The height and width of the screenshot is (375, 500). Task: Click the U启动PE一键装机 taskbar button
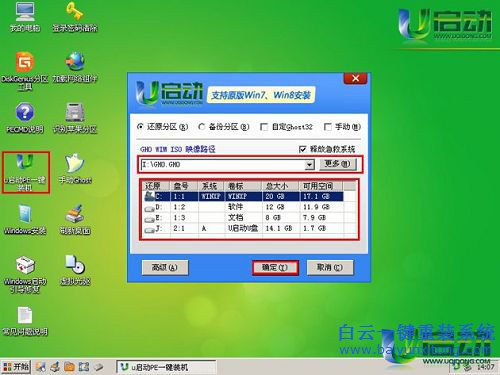(166, 367)
